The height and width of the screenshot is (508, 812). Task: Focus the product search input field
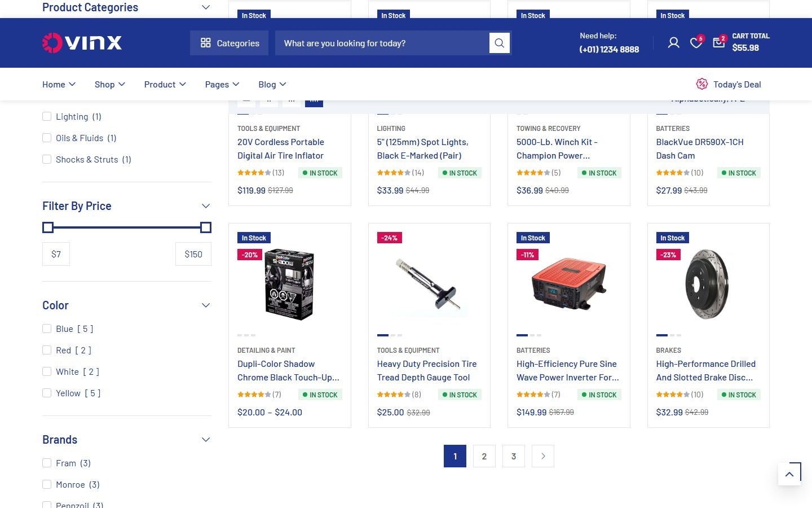(382, 43)
